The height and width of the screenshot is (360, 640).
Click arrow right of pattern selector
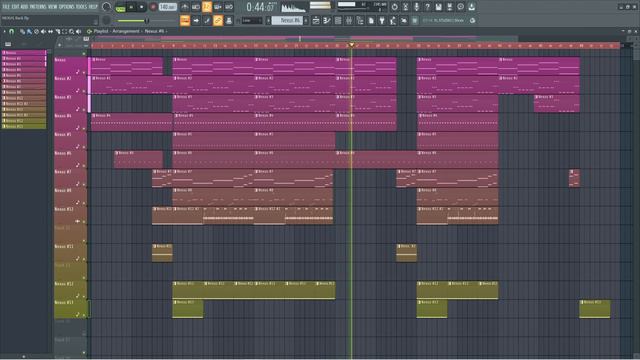point(306,20)
